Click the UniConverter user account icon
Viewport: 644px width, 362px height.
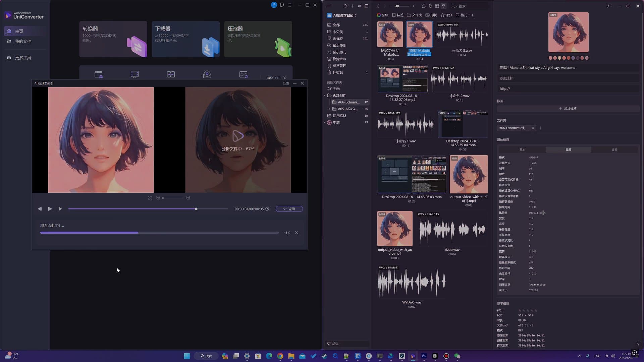click(274, 5)
